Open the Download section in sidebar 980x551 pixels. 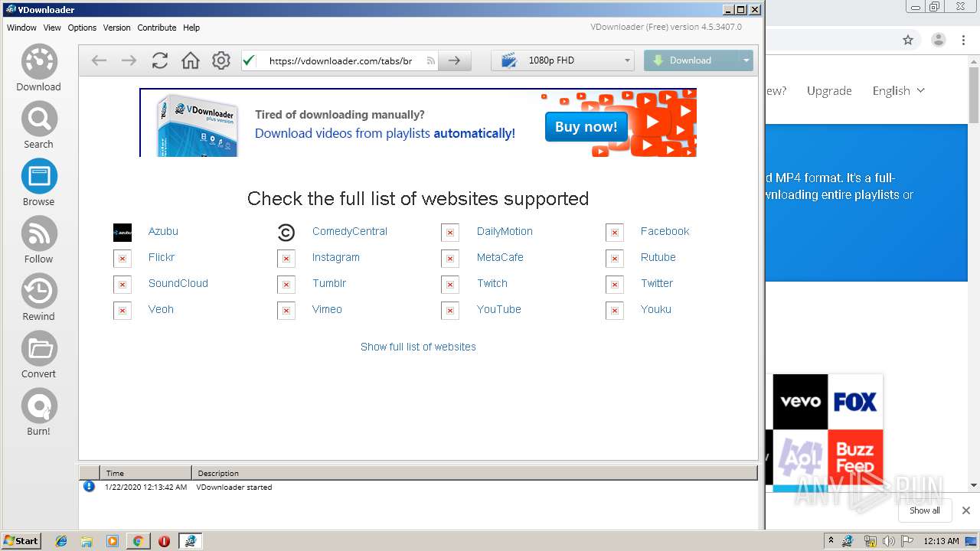click(39, 68)
